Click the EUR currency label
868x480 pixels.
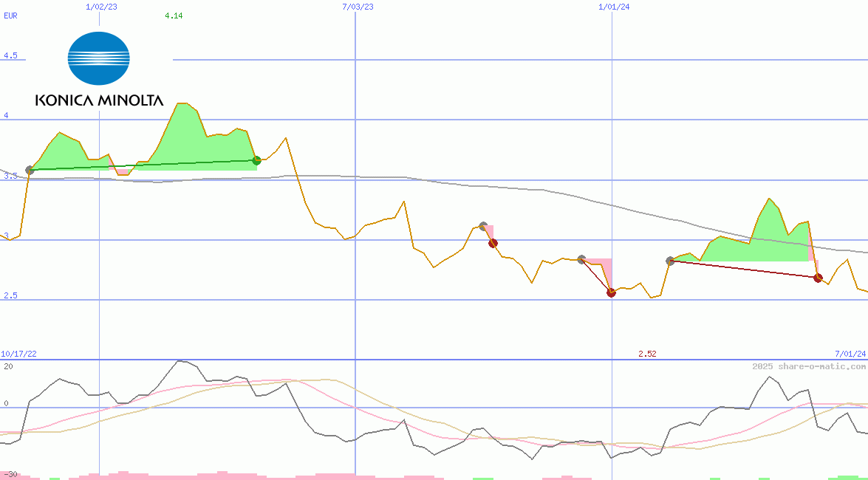coord(10,16)
